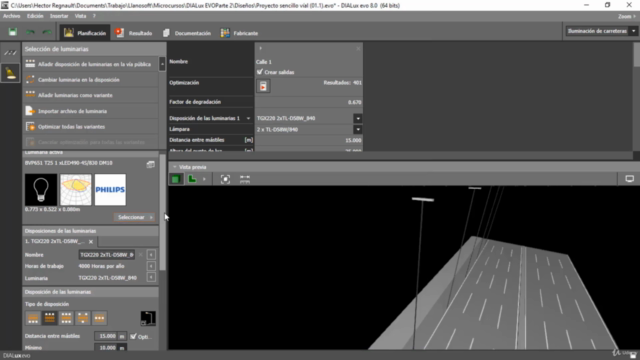Click the arrow button beside Horas de trabajo
Image resolution: width=640 pixels, height=360 pixels.
(151, 266)
